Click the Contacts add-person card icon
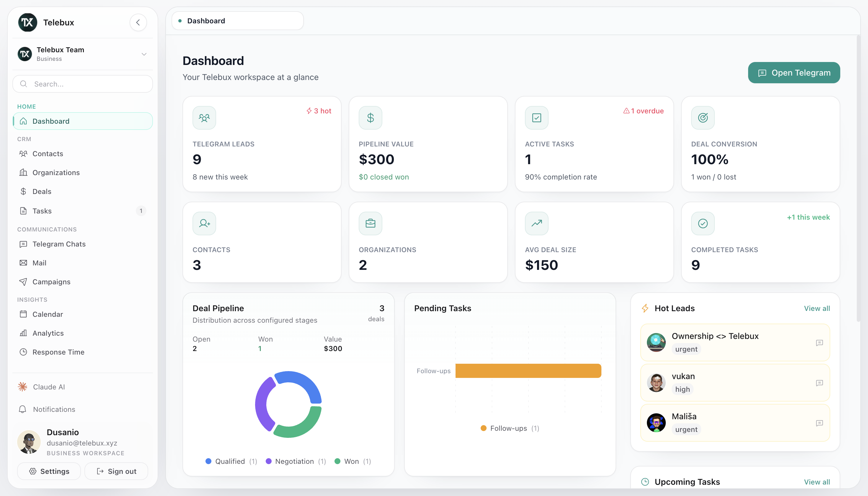The width and height of the screenshot is (868, 496). [x=204, y=223]
